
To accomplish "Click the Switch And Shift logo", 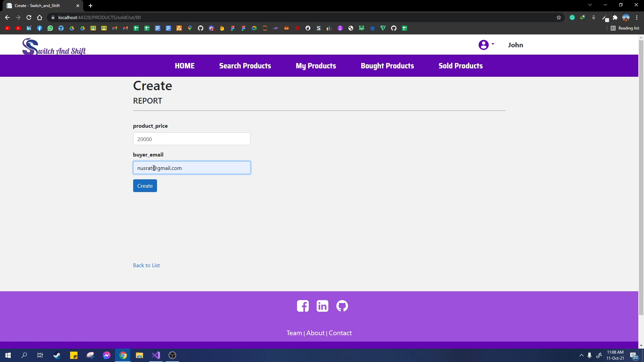I will coord(54,47).
